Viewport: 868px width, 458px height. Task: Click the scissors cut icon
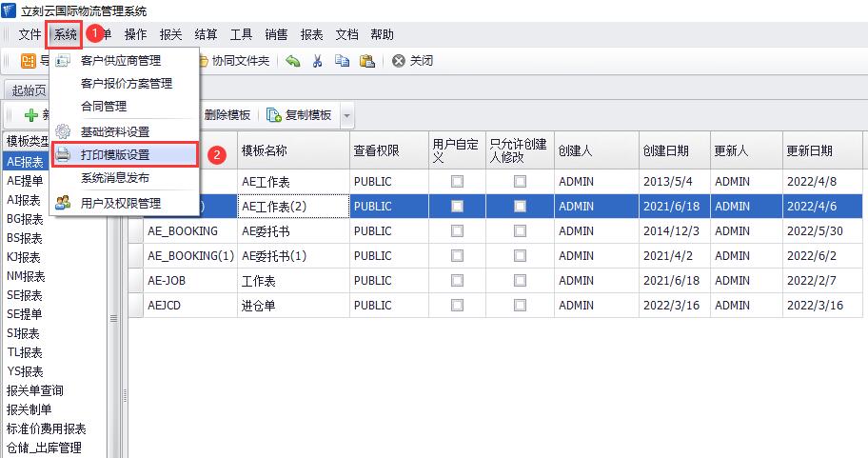(x=318, y=61)
